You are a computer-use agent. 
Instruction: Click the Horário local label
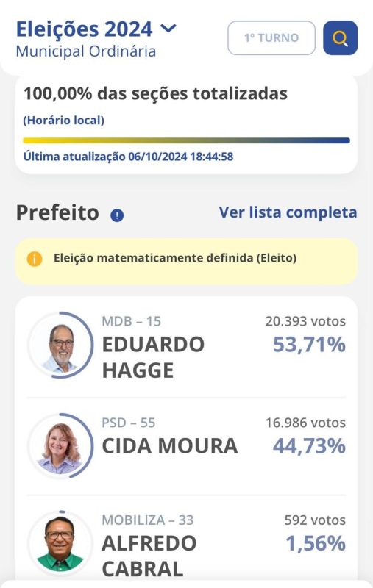[x=64, y=121]
